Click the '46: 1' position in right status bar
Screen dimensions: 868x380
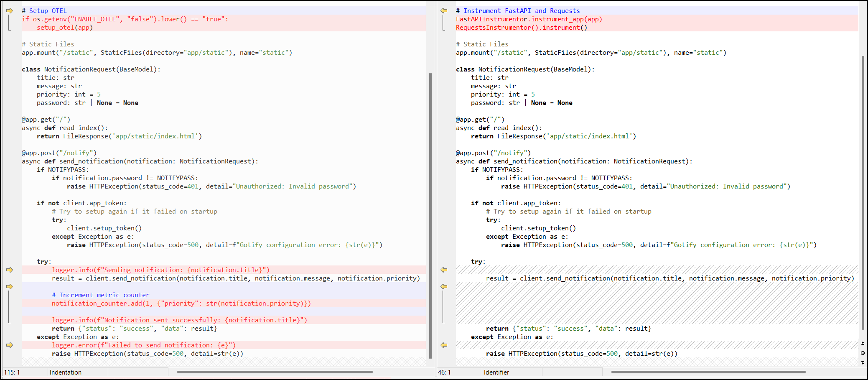444,372
